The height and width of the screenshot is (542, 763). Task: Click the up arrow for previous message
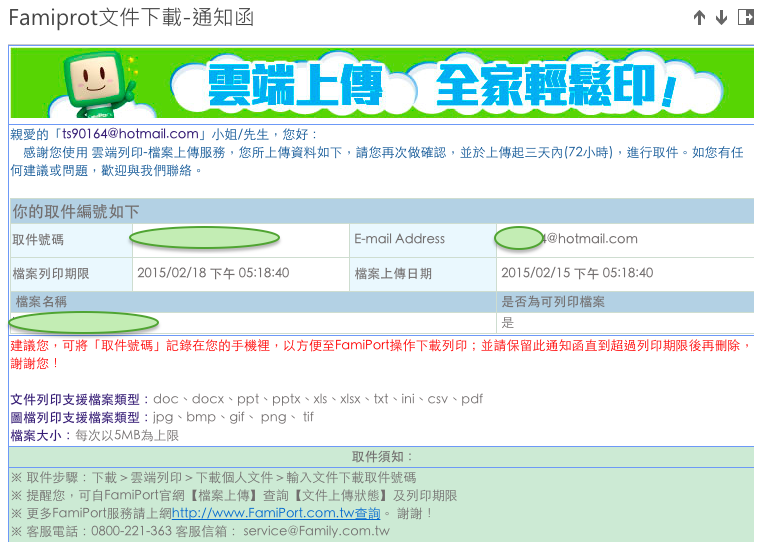coord(699,17)
